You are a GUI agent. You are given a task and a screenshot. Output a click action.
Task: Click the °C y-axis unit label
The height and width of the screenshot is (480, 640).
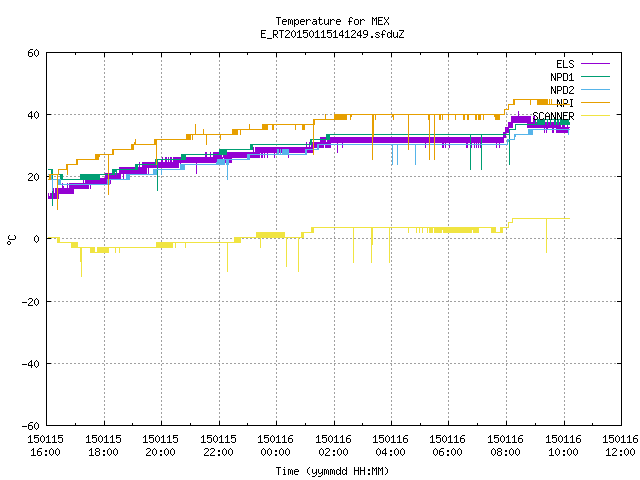coord(11,240)
